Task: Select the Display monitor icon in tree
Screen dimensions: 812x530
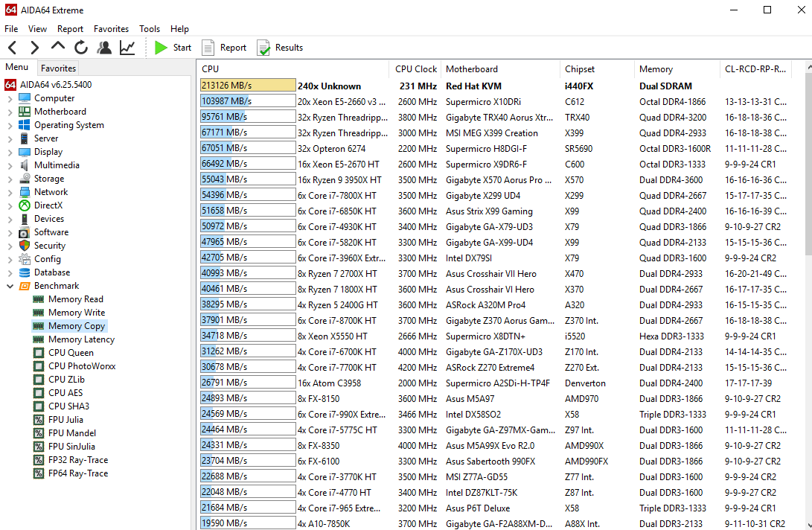Action: pos(25,152)
